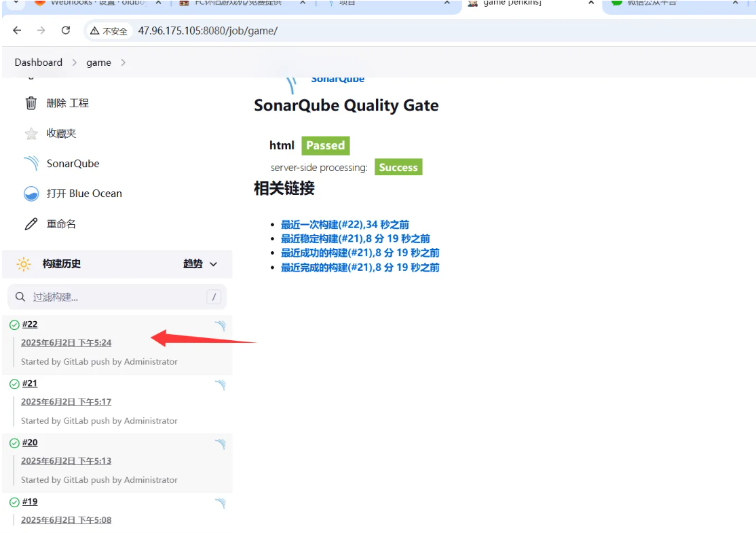Click the html project name
Viewport: 756px width, 533px height.
282,145
